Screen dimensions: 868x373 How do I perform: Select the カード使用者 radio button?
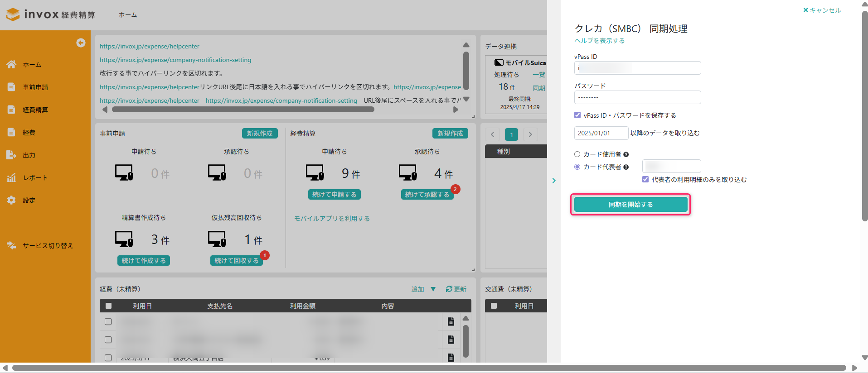tap(577, 154)
